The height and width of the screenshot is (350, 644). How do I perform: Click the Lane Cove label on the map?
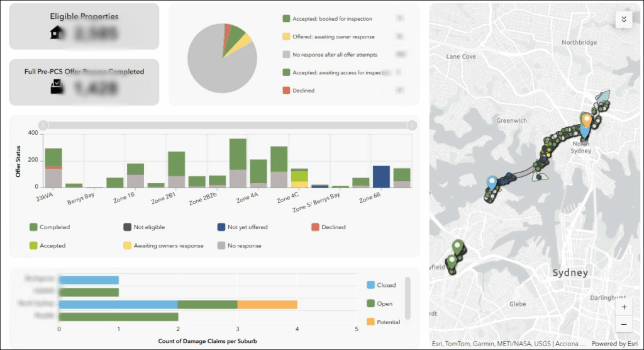click(x=461, y=57)
